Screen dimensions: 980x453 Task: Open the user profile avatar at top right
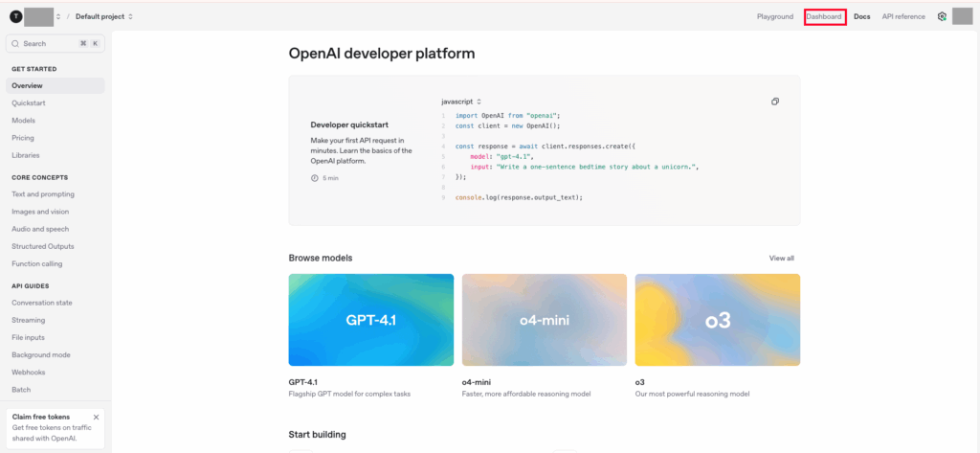(962, 16)
